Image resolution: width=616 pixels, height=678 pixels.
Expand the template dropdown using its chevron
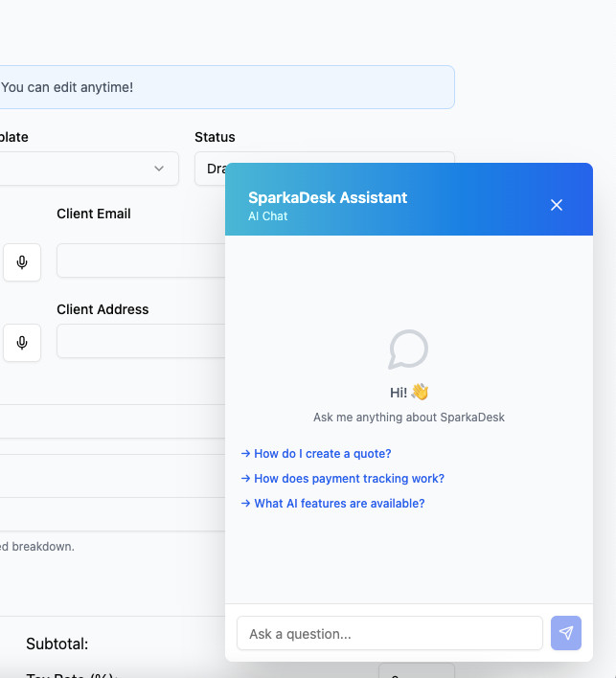click(x=159, y=169)
